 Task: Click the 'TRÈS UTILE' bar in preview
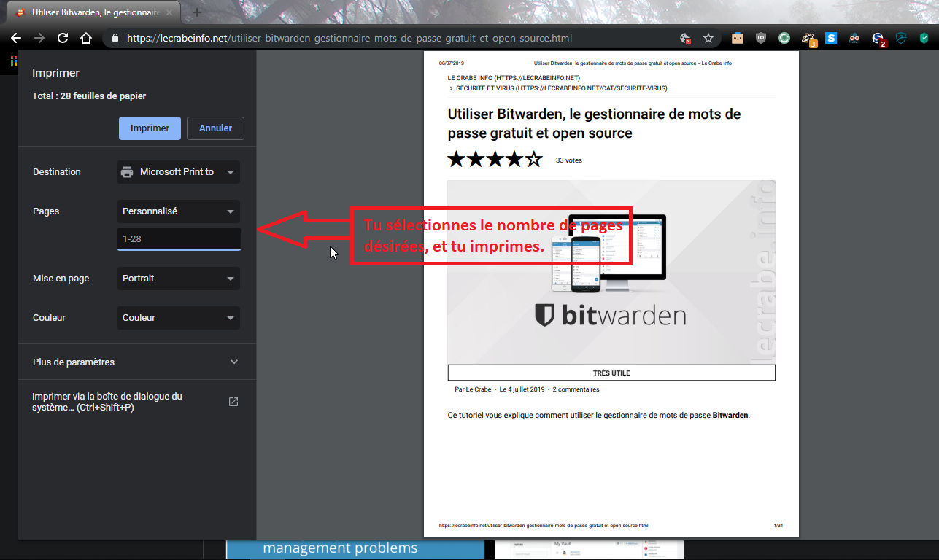611,373
